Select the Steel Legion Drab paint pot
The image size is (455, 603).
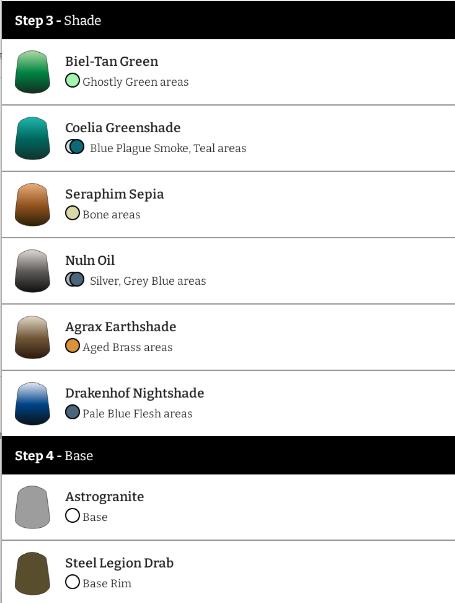point(32,573)
